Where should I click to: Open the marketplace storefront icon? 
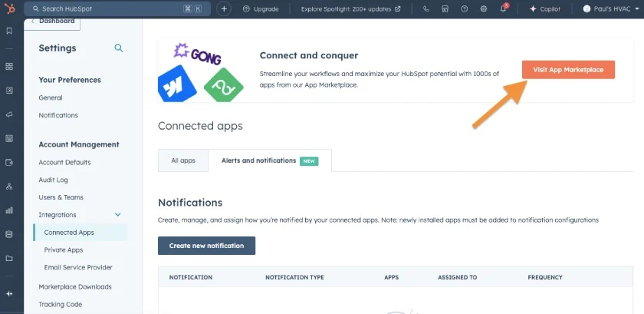(445, 8)
